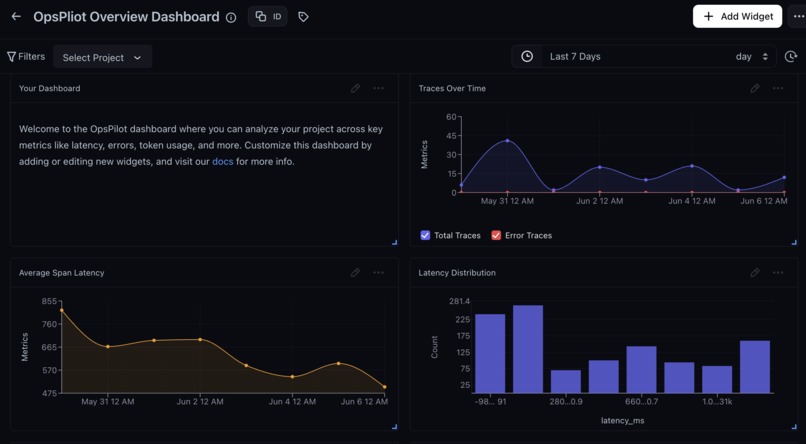Click Average Span Latency resize handle
Viewport: 806px width, 444px height.
pyautogui.click(x=394, y=426)
